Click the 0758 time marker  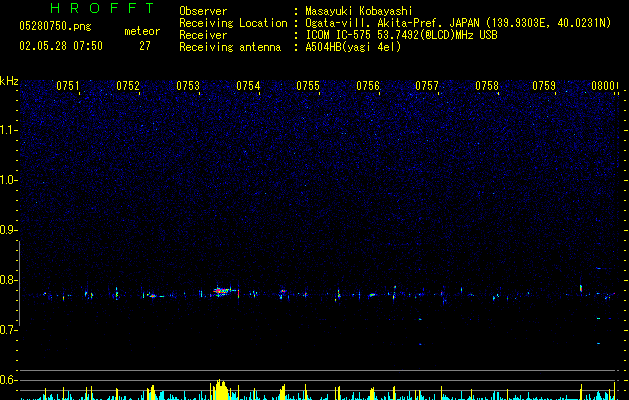(x=487, y=86)
